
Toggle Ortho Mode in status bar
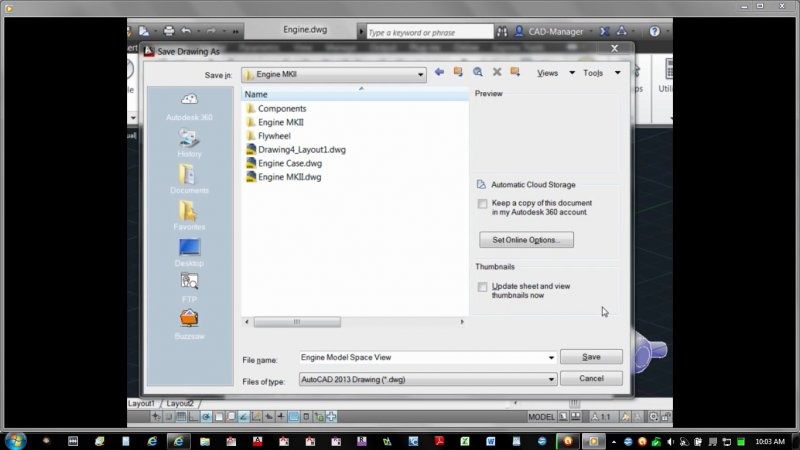coord(194,417)
